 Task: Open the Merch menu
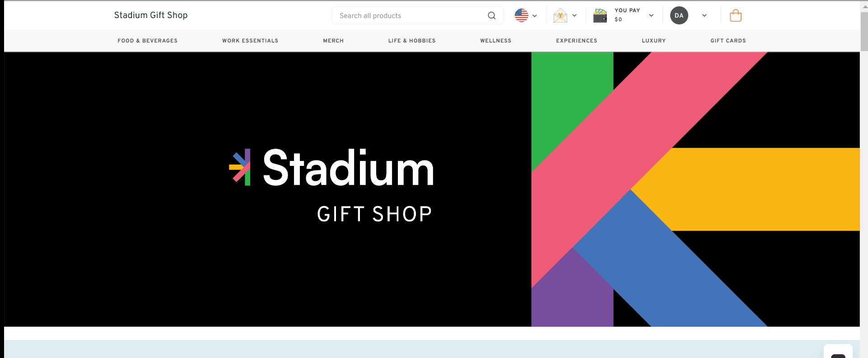click(333, 41)
